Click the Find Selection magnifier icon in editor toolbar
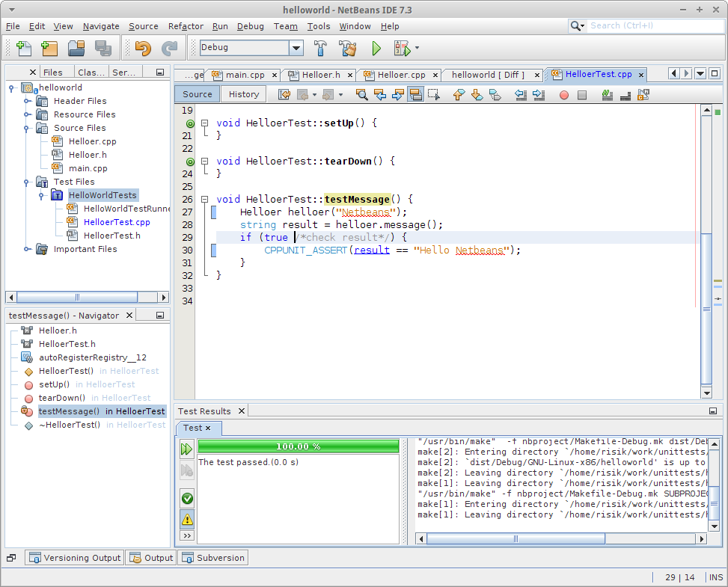The image size is (728, 587). pyautogui.click(x=361, y=94)
